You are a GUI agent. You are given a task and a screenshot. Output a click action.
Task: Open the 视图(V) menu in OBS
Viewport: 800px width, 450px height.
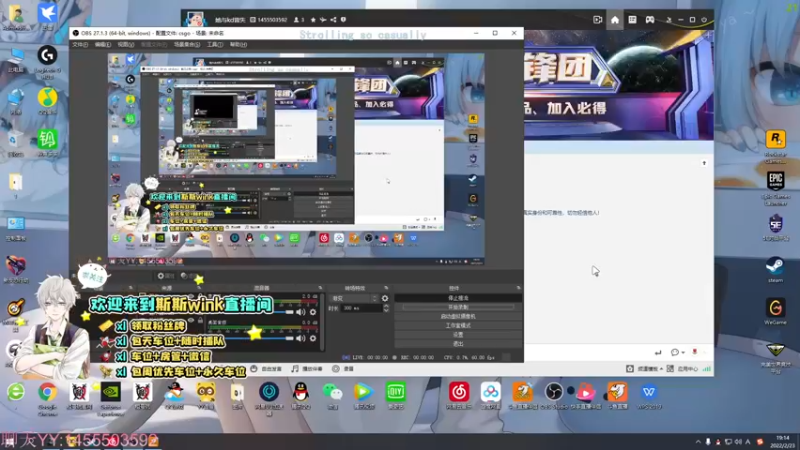click(x=126, y=45)
